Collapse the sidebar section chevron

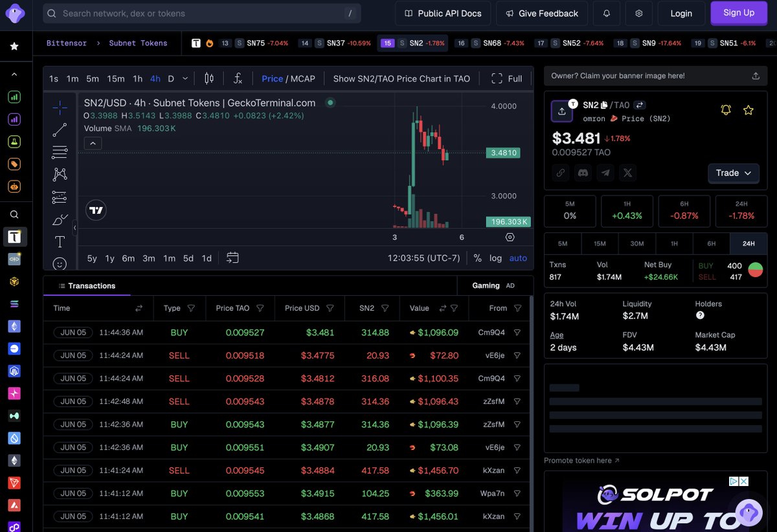(14, 74)
